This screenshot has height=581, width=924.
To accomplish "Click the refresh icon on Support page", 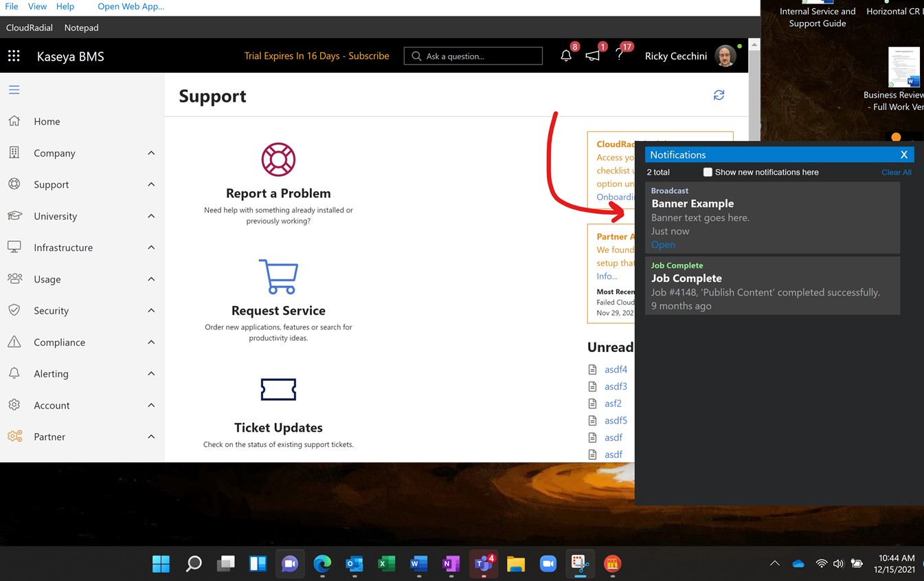I will click(x=719, y=95).
